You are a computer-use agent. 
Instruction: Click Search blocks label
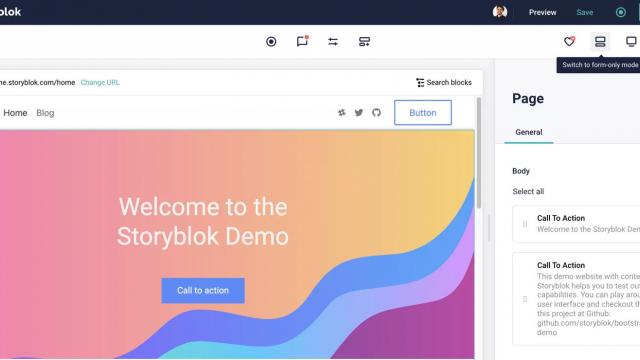click(x=449, y=82)
